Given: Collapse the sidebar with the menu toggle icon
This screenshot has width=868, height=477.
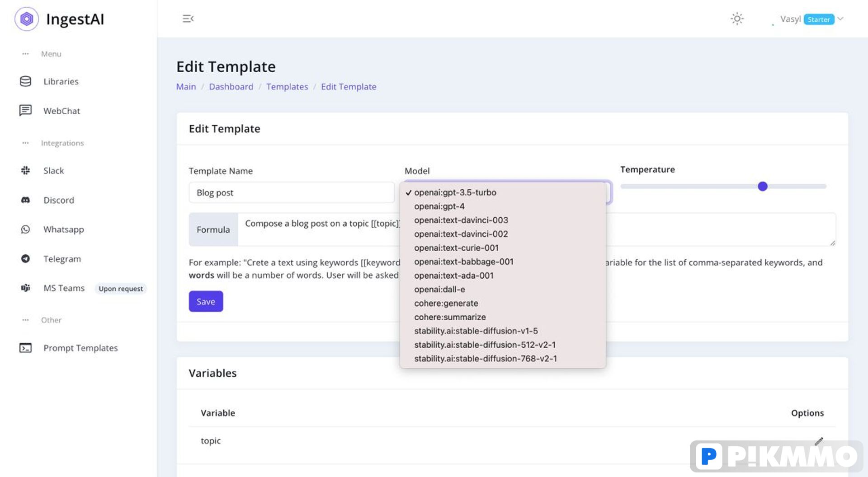Looking at the screenshot, I should coord(188,19).
